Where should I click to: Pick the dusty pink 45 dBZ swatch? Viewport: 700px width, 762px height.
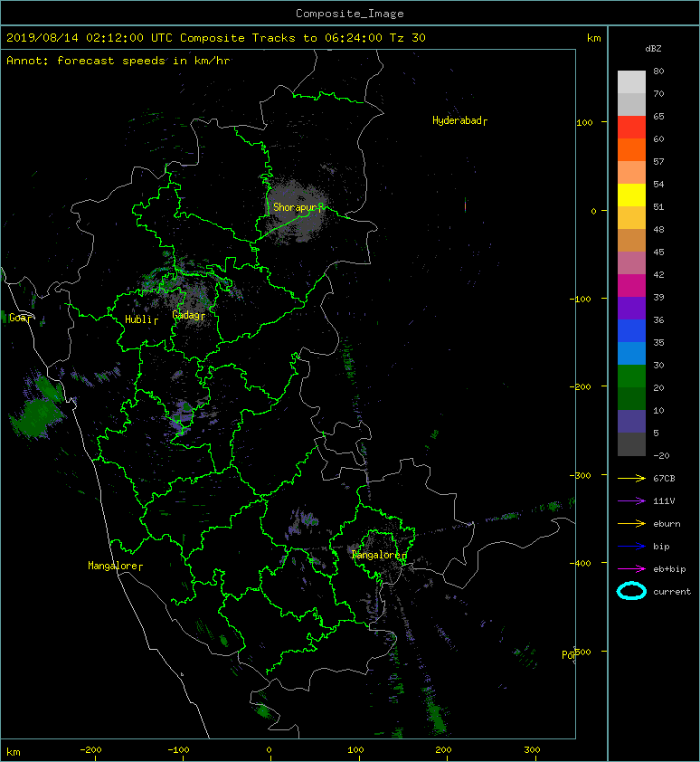631,263
